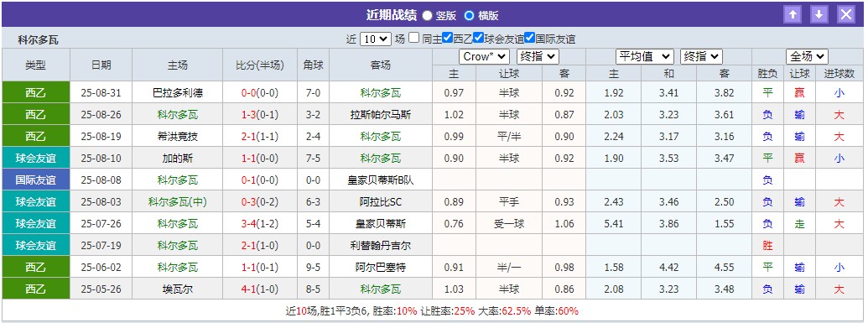The height and width of the screenshot is (323, 868).
Task: Click 利替翰丹吉尔 team name
Action: 380,246
